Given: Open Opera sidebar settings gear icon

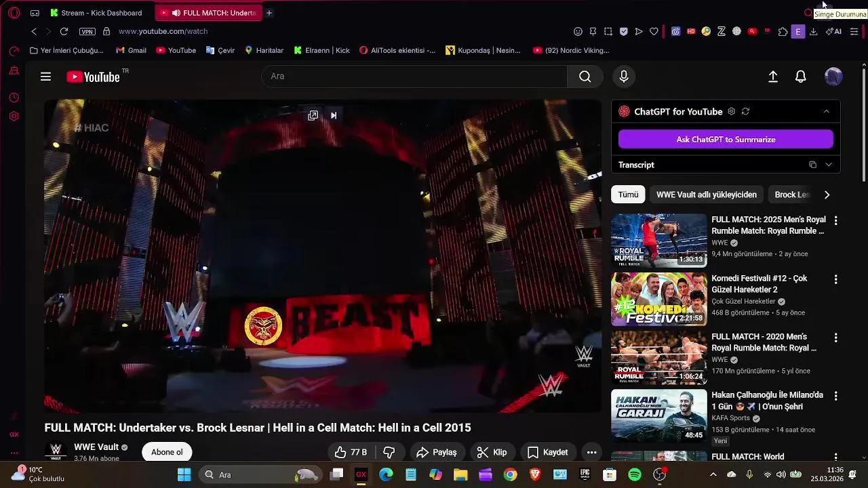Looking at the screenshot, I should pyautogui.click(x=14, y=116).
